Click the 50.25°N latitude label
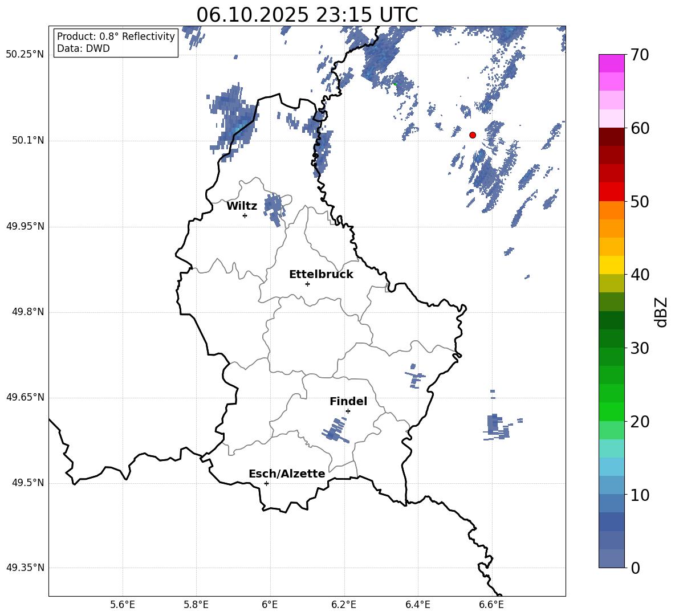The image size is (675, 616). click(25, 55)
